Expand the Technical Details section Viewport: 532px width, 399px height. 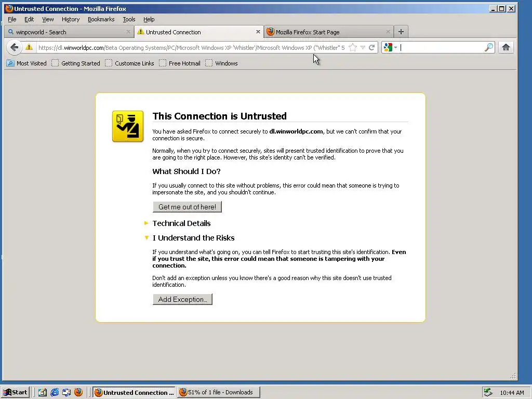[x=181, y=223]
